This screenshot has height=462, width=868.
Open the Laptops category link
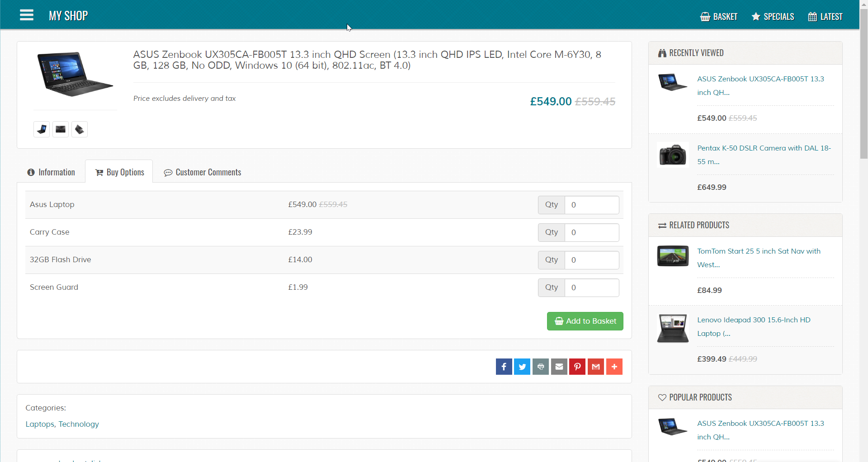point(40,424)
